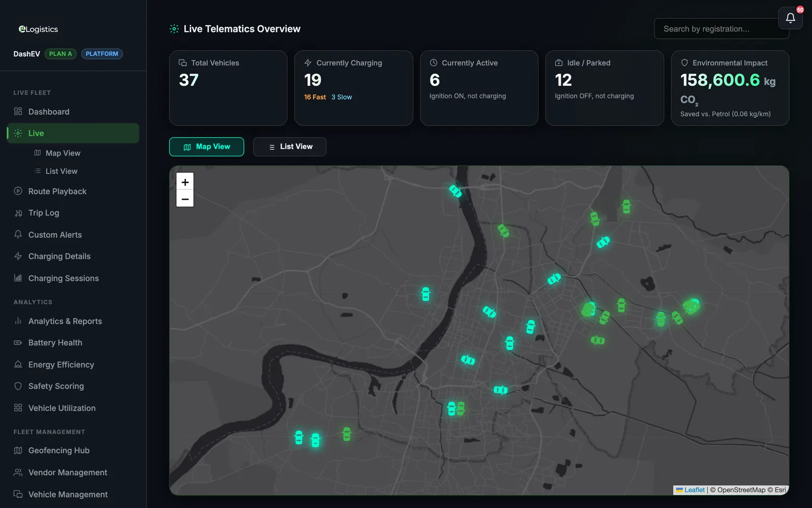Screen dimensions: 812x508
Task: Click the Safety Scoring shield icon
Action: click(x=18, y=386)
